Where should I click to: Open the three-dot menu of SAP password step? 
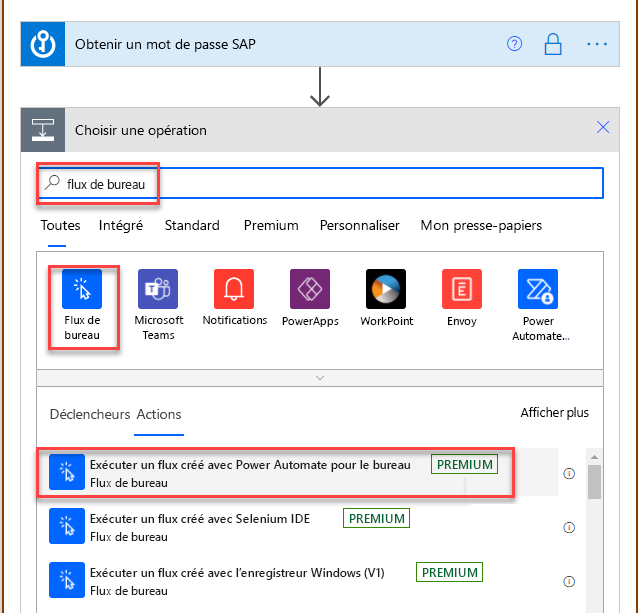(x=597, y=44)
